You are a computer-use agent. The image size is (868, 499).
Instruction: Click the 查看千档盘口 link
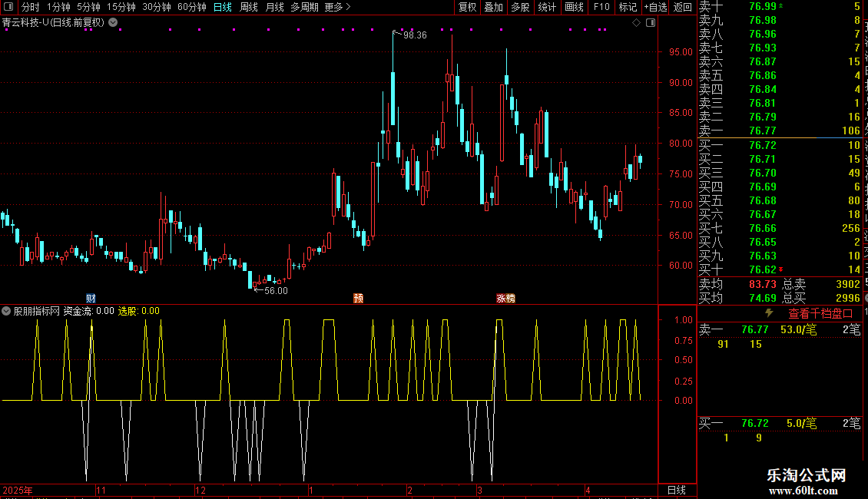pyautogui.click(x=820, y=314)
